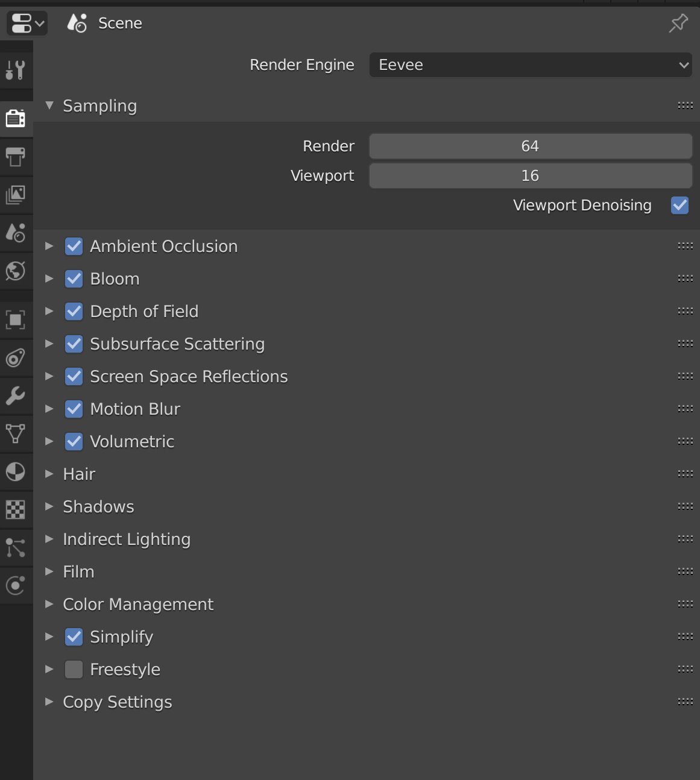The height and width of the screenshot is (780, 700).
Task: Switch to Render properties tab
Action: pos(16,118)
